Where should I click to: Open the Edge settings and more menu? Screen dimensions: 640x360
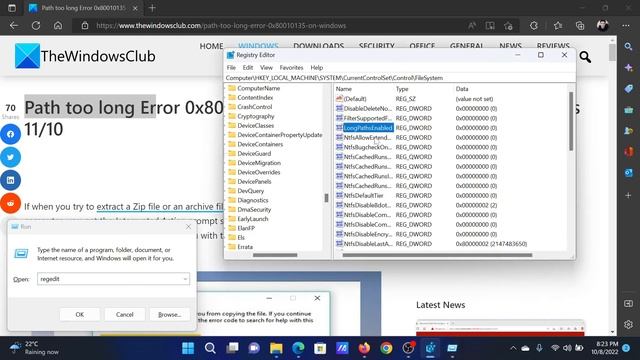626,25
